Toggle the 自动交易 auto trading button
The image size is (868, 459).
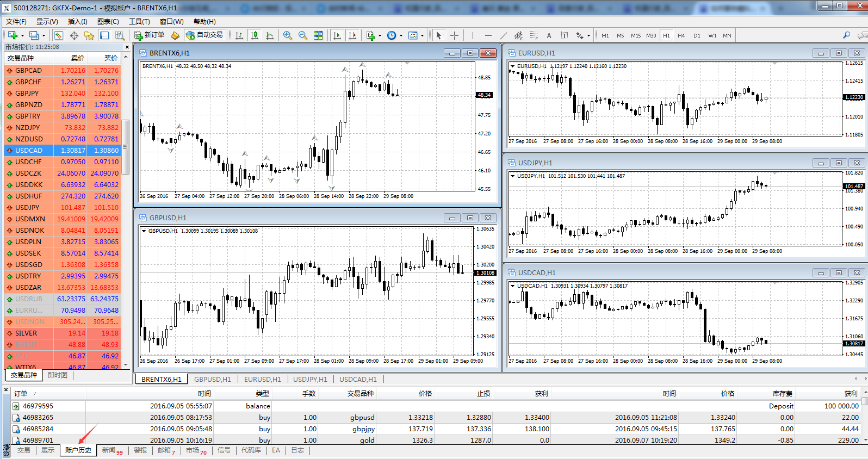pos(204,35)
